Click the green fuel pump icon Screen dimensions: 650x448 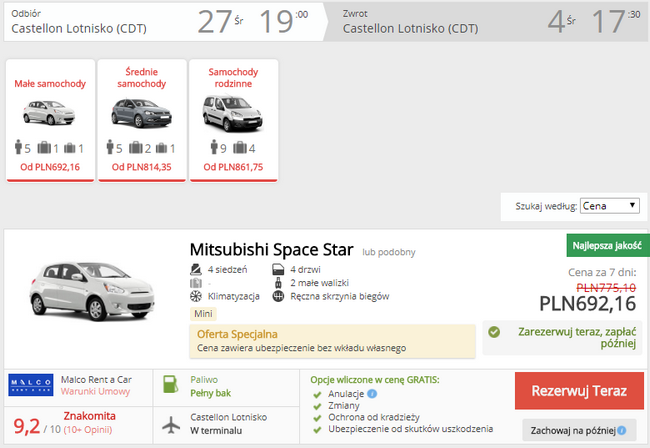coord(171,384)
